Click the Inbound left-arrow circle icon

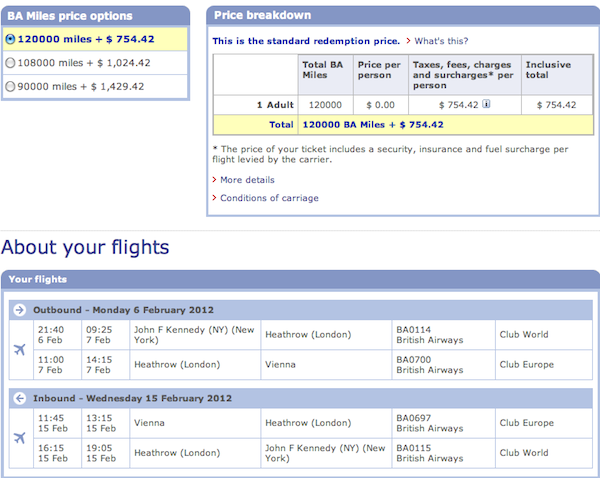pos(20,398)
